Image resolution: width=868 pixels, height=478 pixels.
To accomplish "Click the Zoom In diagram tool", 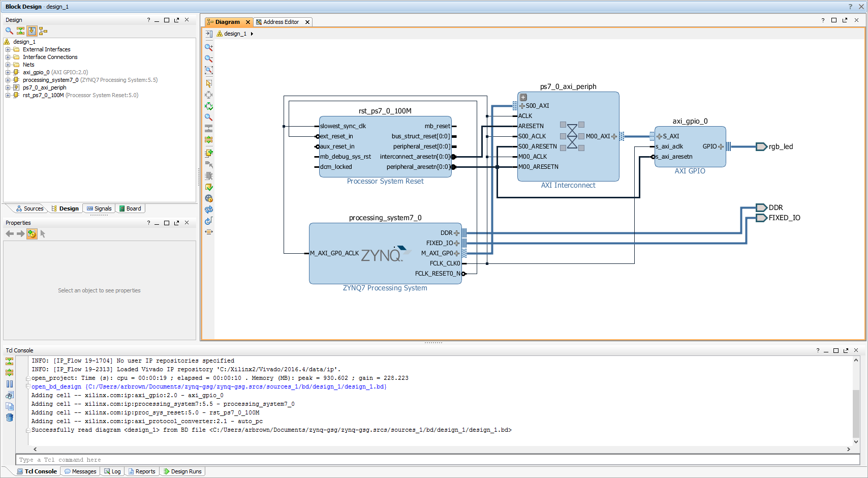I will coord(209,47).
